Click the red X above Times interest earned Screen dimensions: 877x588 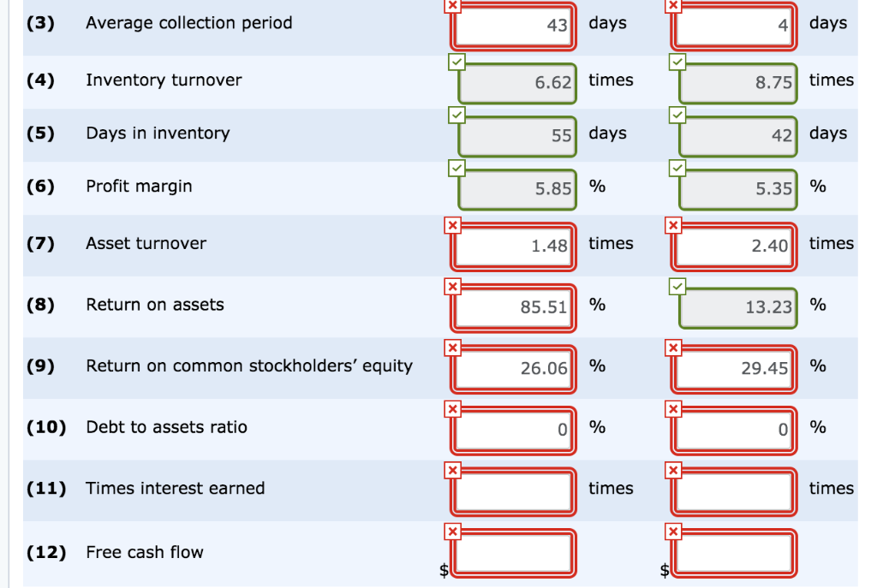pyautogui.click(x=453, y=469)
